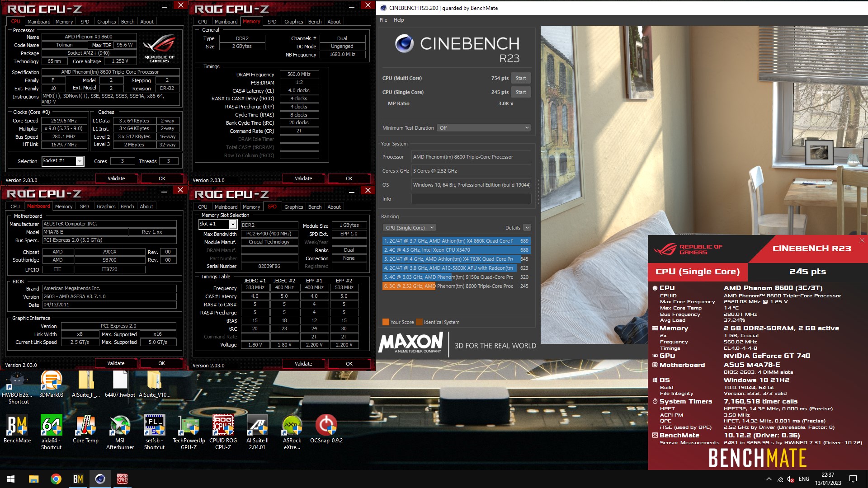Image resolution: width=868 pixels, height=488 pixels.
Task: Open the Help menu in Cinebench
Action: 399,20
